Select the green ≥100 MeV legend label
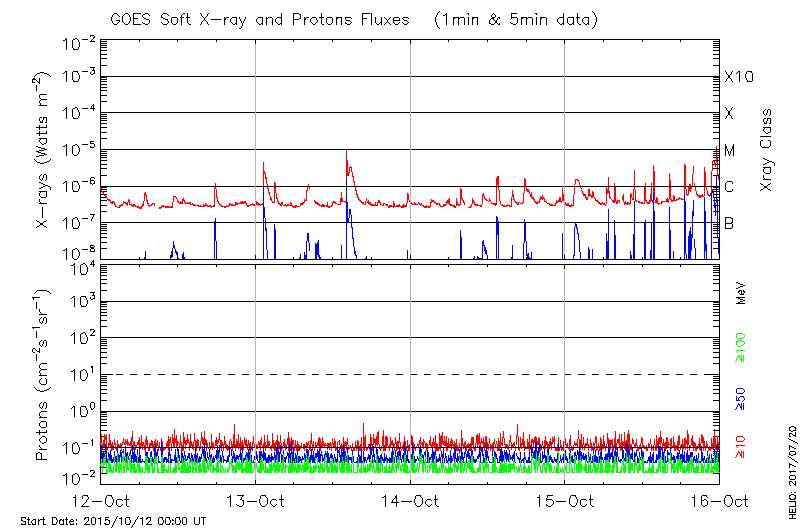 pos(741,346)
